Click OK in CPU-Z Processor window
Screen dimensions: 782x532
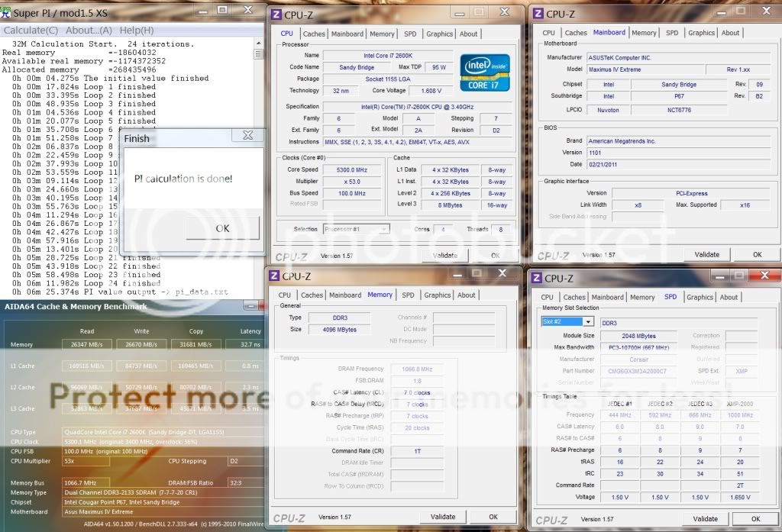(x=495, y=255)
